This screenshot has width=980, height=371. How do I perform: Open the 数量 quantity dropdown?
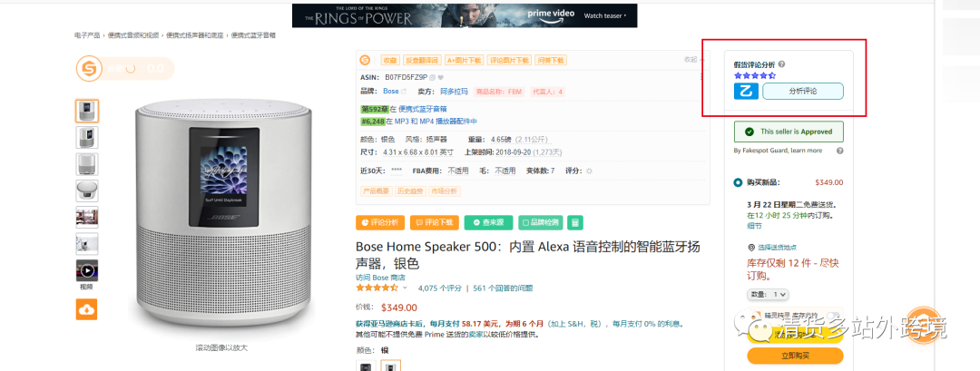[769, 294]
